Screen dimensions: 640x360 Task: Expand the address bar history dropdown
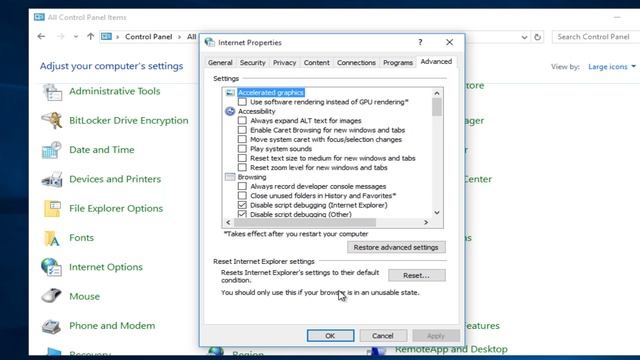pos(524,37)
